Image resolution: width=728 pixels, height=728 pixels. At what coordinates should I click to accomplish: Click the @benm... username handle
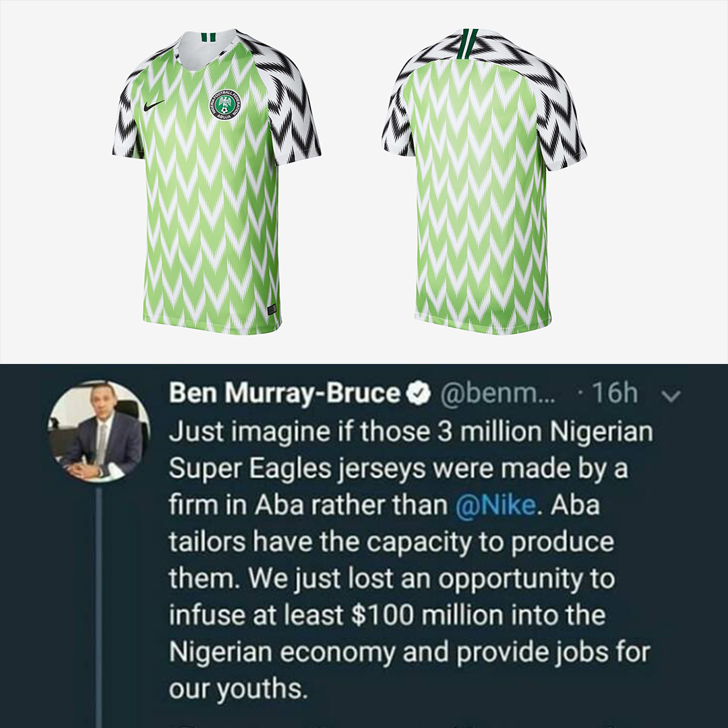[x=497, y=394]
